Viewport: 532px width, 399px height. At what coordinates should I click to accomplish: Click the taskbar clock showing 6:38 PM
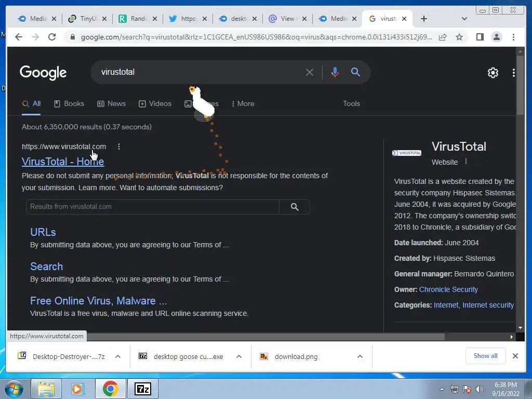click(506, 389)
